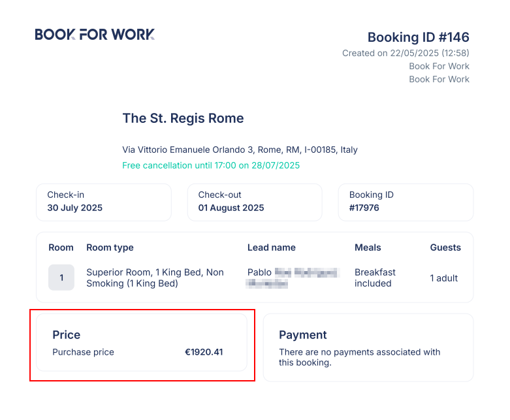Click the Breakfast included meal entry

pos(375,278)
